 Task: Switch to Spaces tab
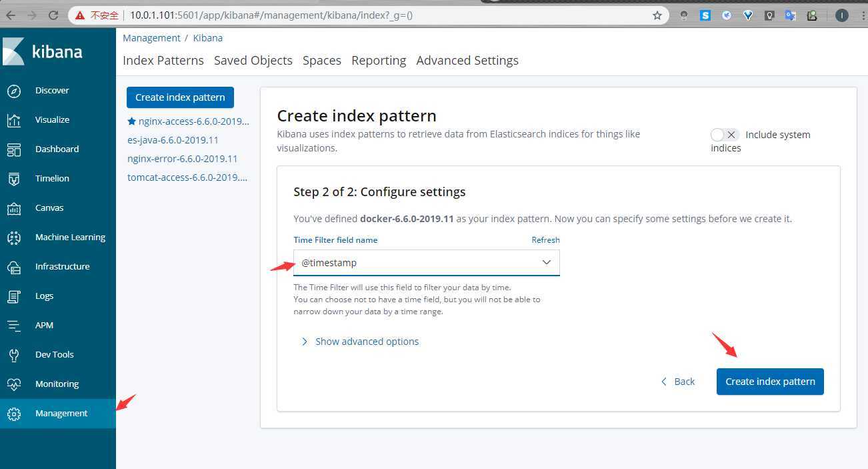pyautogui.click(x=322, y=60)
